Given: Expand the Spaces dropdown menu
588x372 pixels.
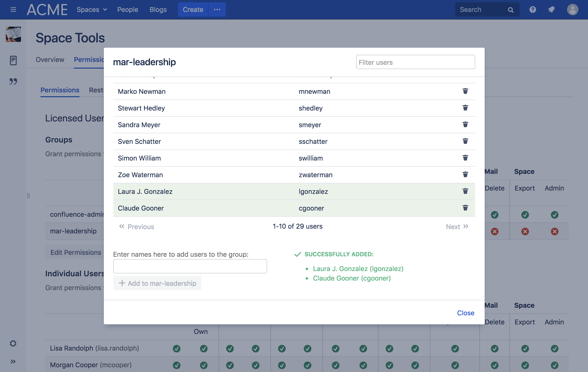Looking at the screenshot, I should pyautogui.click(x=92, y=10).
